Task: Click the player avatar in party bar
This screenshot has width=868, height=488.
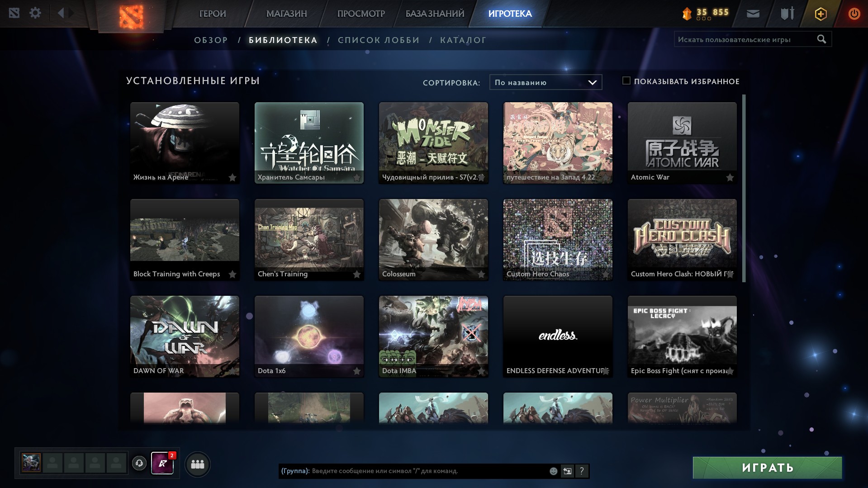Action: coord(31,463)
